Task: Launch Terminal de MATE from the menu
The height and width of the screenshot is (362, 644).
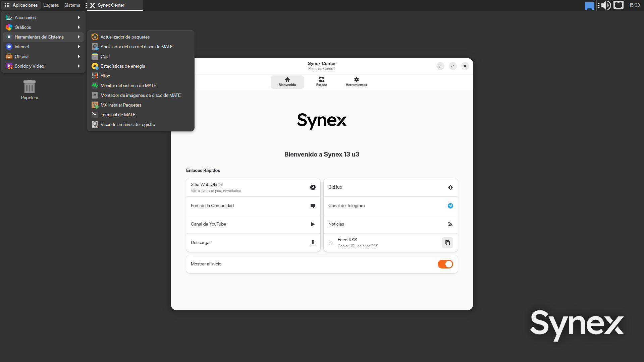Action: (118, 115)
